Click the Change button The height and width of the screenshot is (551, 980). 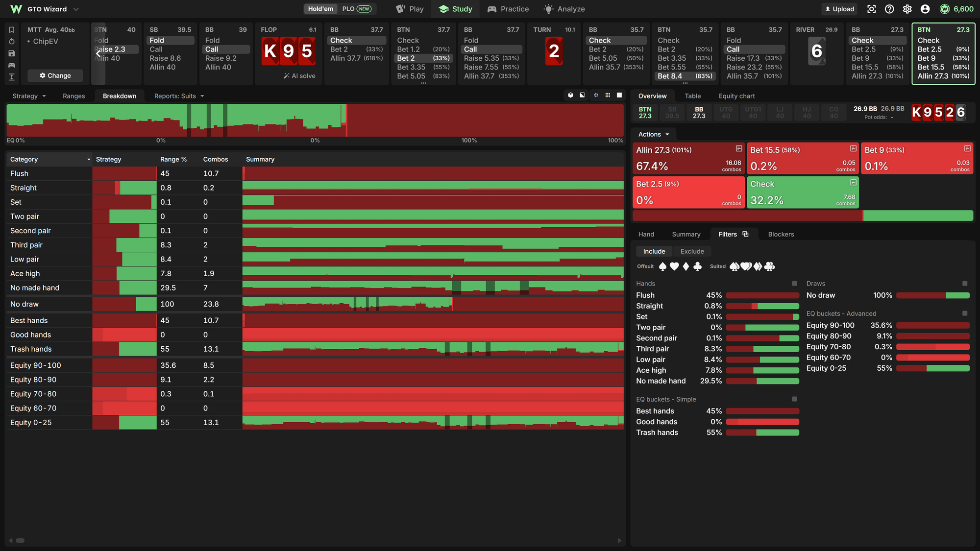tap(55, 75)
